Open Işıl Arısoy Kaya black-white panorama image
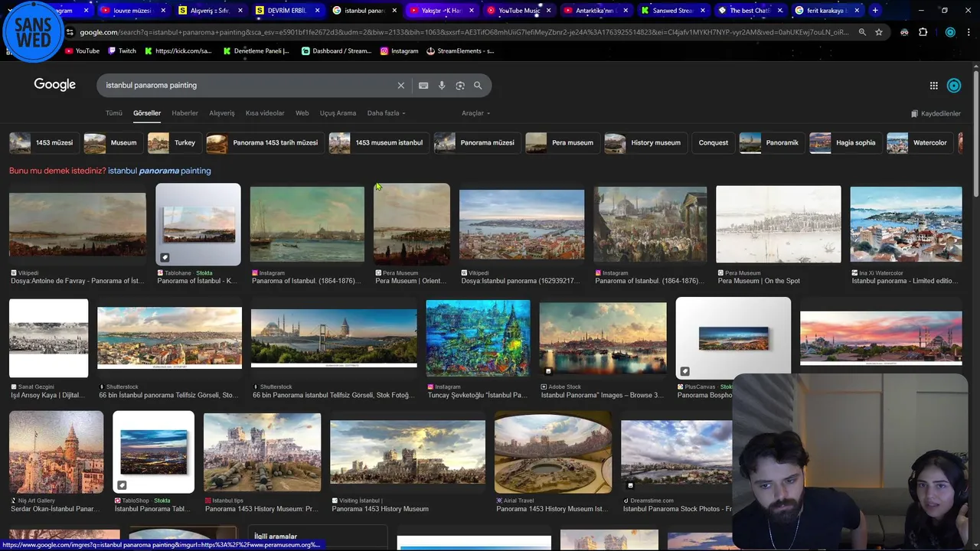Viewport: 980px width, 551px height. pos(48,338)
